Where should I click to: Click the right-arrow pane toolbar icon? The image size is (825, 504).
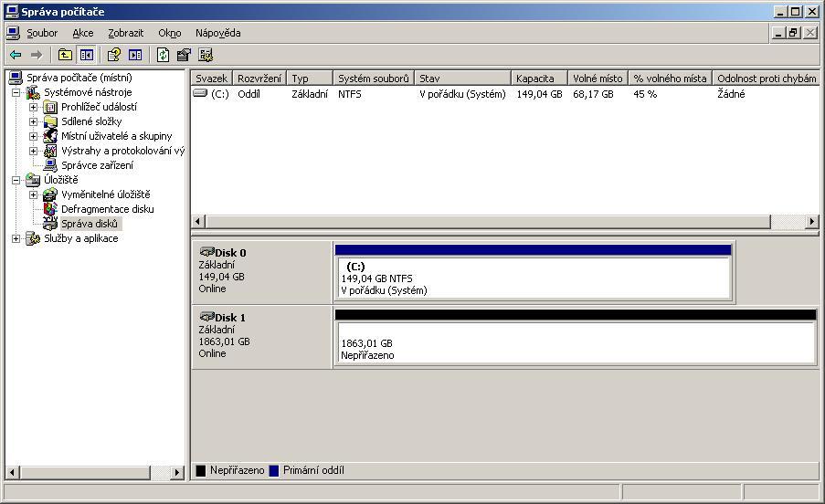[x=135, y=55]
